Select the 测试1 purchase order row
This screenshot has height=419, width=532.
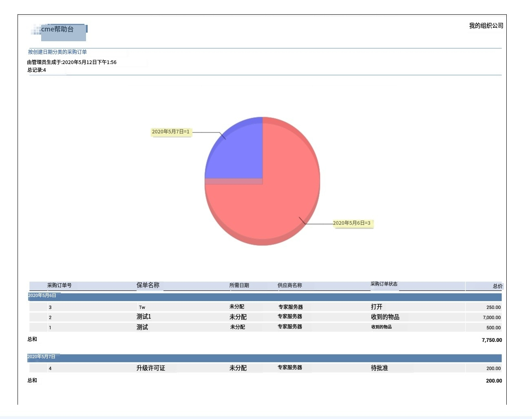pyautogui.click(x=143, y=317)
